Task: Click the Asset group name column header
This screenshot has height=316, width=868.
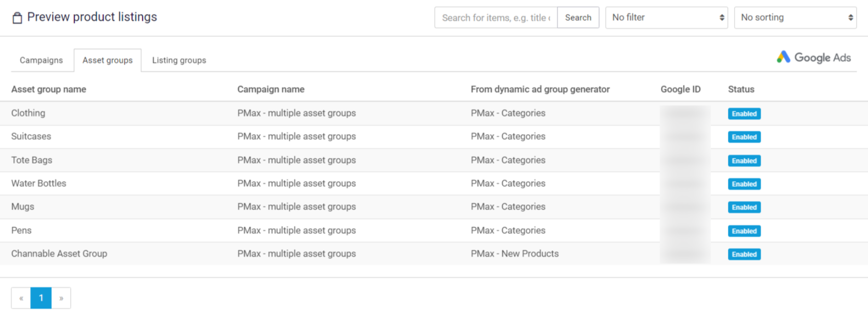Action: coord(49,89)
